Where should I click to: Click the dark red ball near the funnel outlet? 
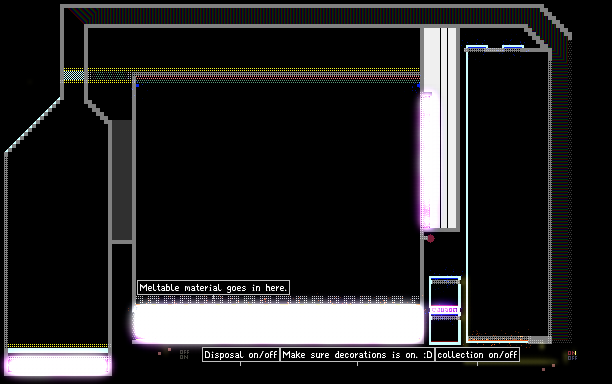tap(431, 238)
